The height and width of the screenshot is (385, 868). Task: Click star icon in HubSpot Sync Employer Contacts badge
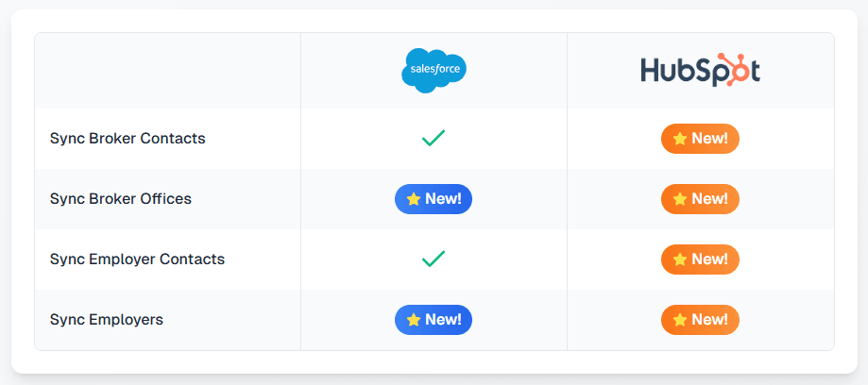coord(679,259)
